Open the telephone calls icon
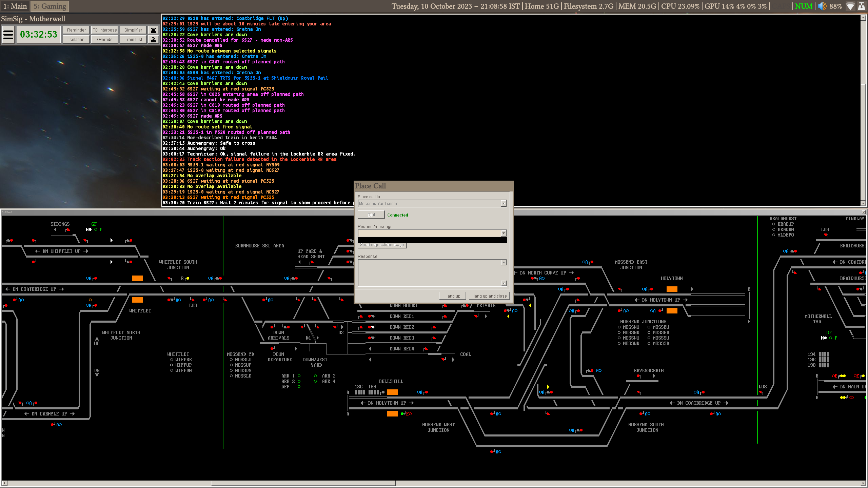The height and width of the screenshot is (488, 868). (x=153, y=30)
